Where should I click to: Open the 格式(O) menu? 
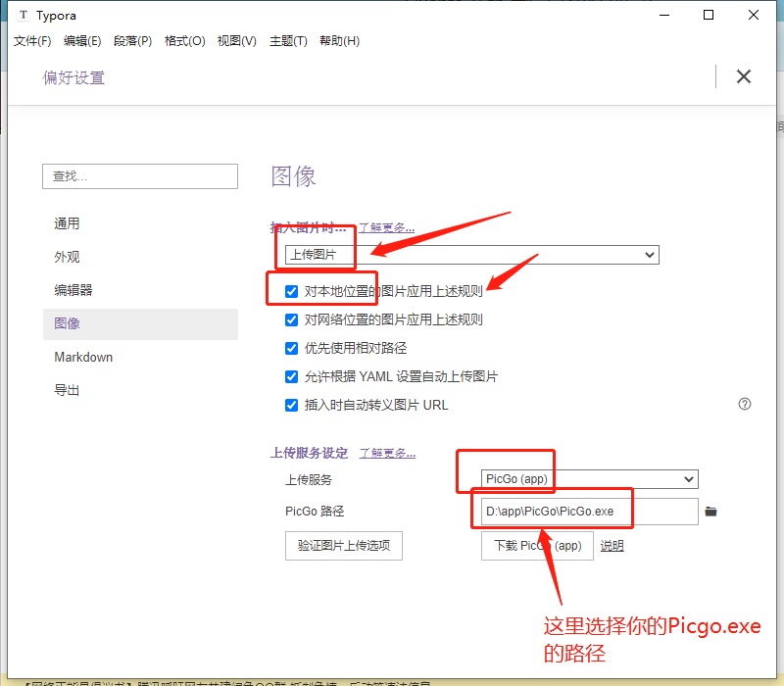185,41
